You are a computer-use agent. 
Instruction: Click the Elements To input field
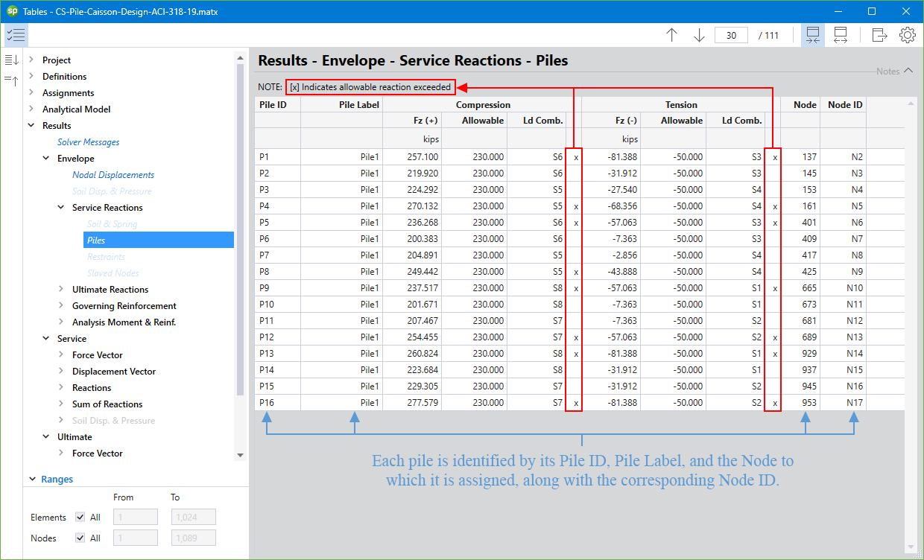(x=194, y=518)
